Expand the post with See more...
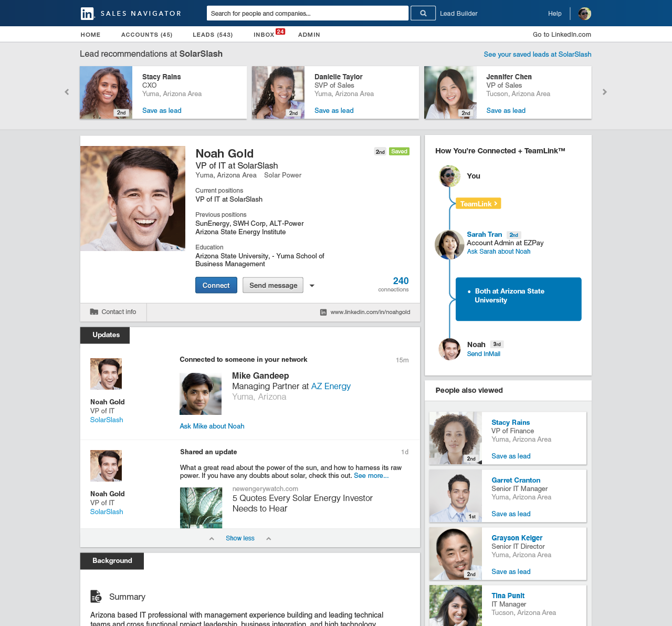This screenshot has width=672, height=626. [371, 476]
